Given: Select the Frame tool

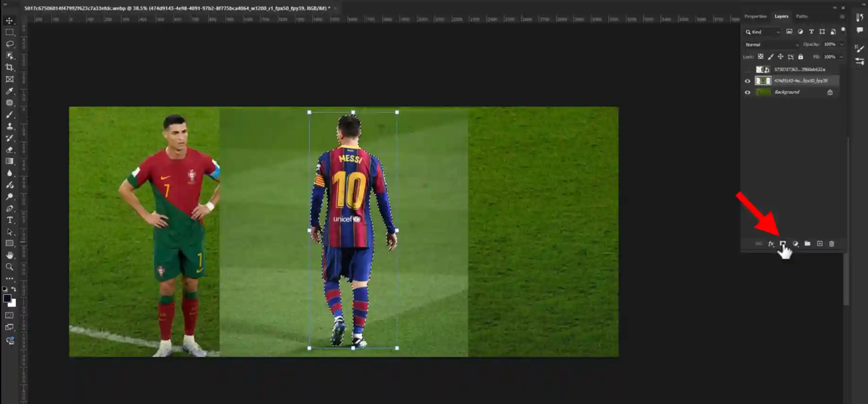Looking at the screenshot, I should (x=9, y=79).
